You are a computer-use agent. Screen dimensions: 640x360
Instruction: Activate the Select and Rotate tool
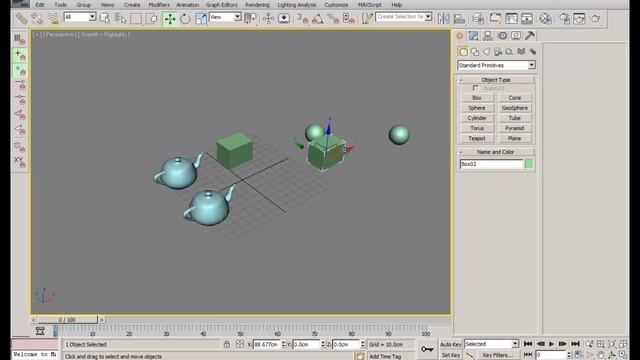tap(185, 18)
